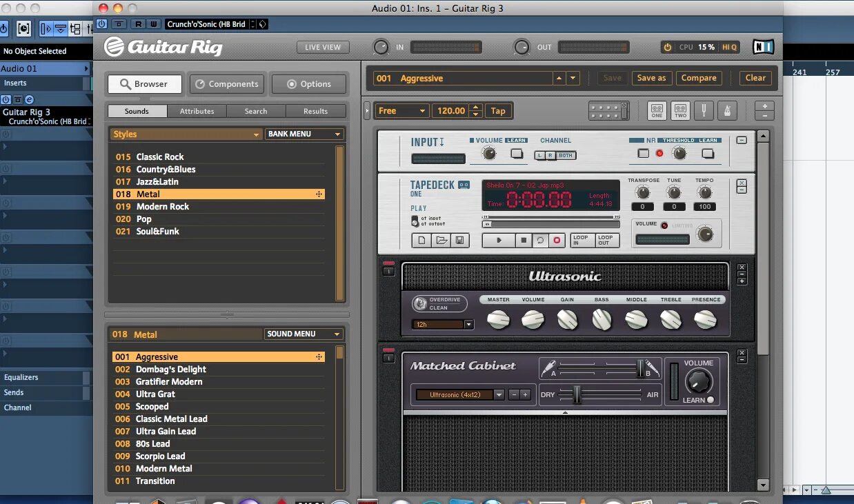Select the L input channel button

click(540, 155)
